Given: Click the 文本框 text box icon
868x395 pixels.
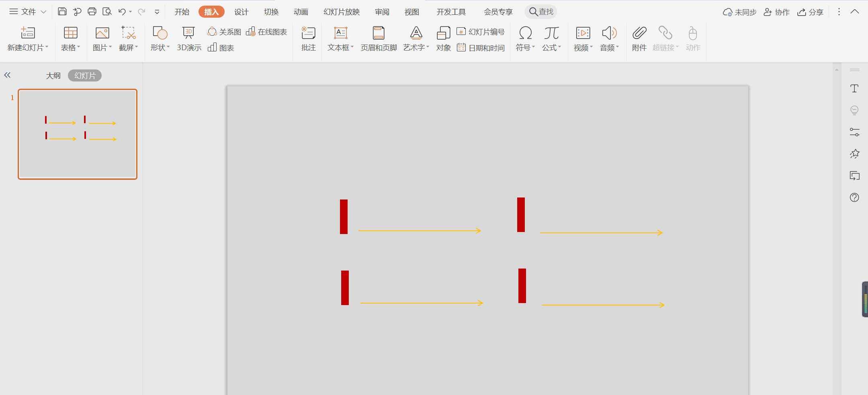Looking at the screenshot, I should (x=341, y=33).
